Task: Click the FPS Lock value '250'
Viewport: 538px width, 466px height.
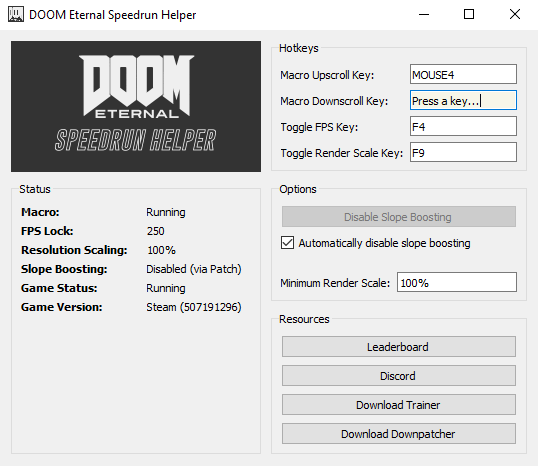Action: pos(155,231)
